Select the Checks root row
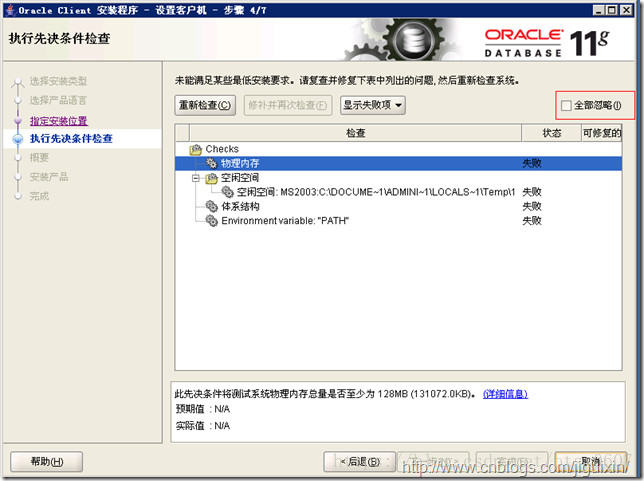Image resolution: width=644 pixels, height=481 pixels. [398, 149]
